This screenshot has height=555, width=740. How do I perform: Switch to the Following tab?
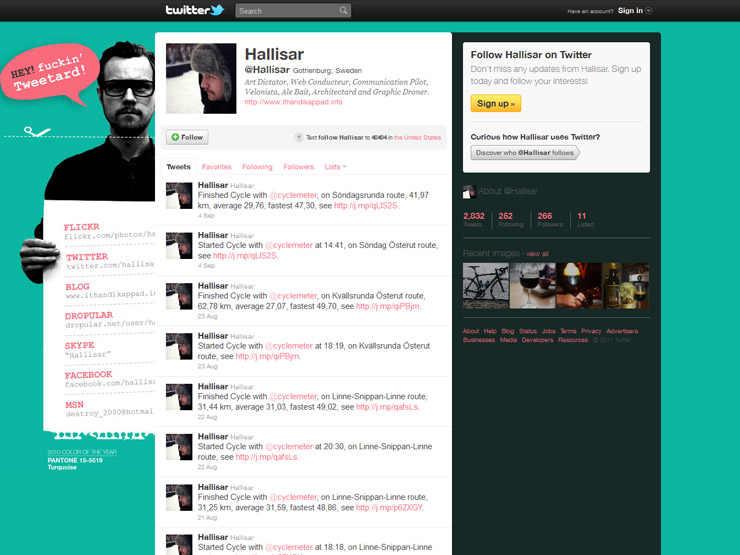257,167
